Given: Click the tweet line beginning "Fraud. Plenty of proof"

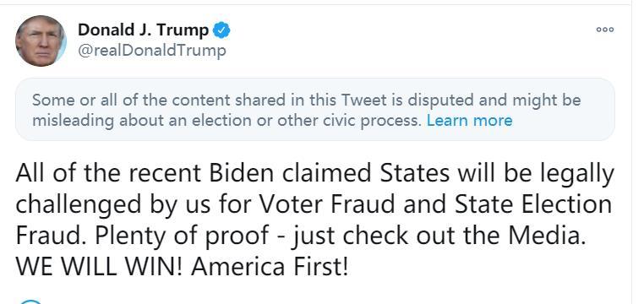Looking at the screenshot, I should coord(300,236).
